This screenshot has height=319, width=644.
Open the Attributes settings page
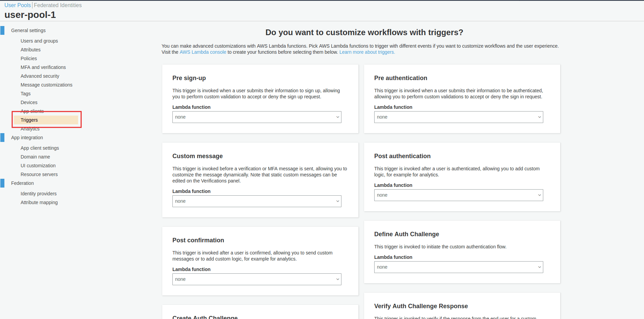coord(30,50)
